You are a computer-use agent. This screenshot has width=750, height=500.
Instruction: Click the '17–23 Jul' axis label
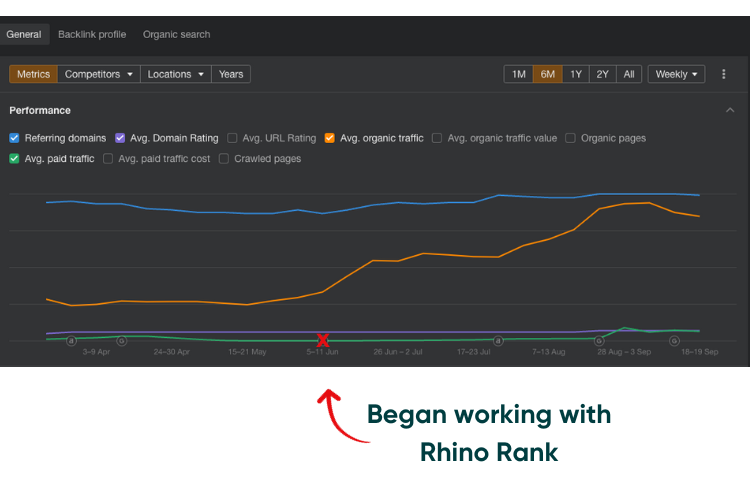474,352
